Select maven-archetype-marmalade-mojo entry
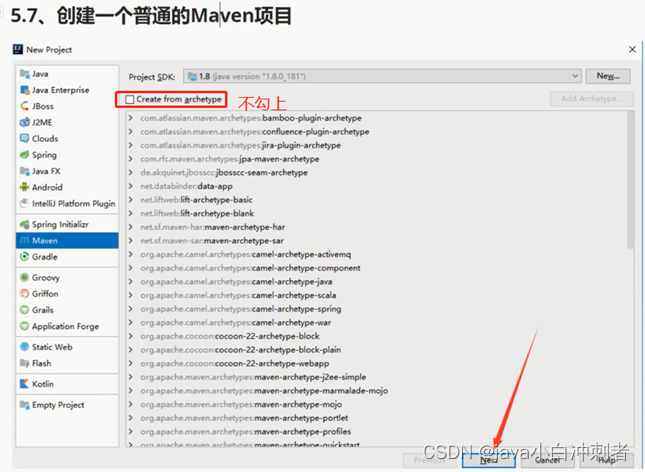The height and width of the screenshot is (472, 645). click(x=264, y=391)
